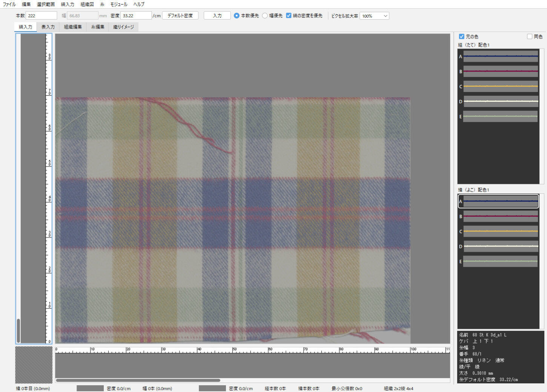The width and height of the screenshot is (547, 392).
Task: Toggle the 元の色 checkbox
Action: (461, 37)
